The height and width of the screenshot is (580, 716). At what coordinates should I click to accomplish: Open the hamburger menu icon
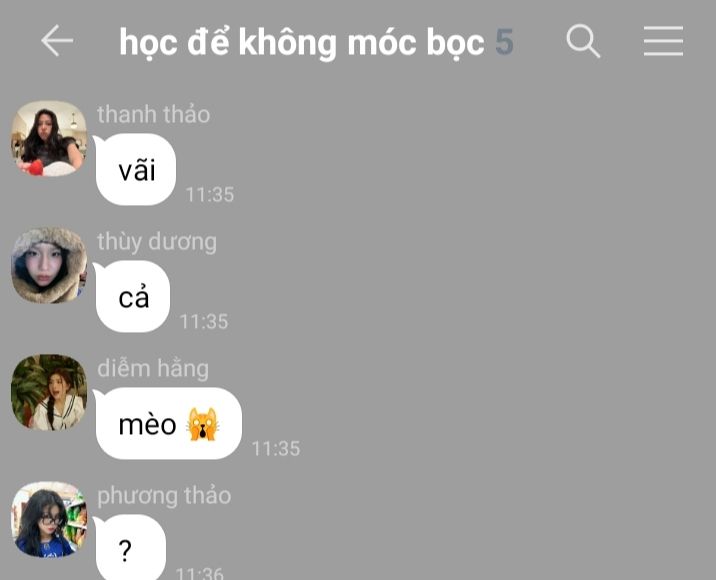point(663,41)
